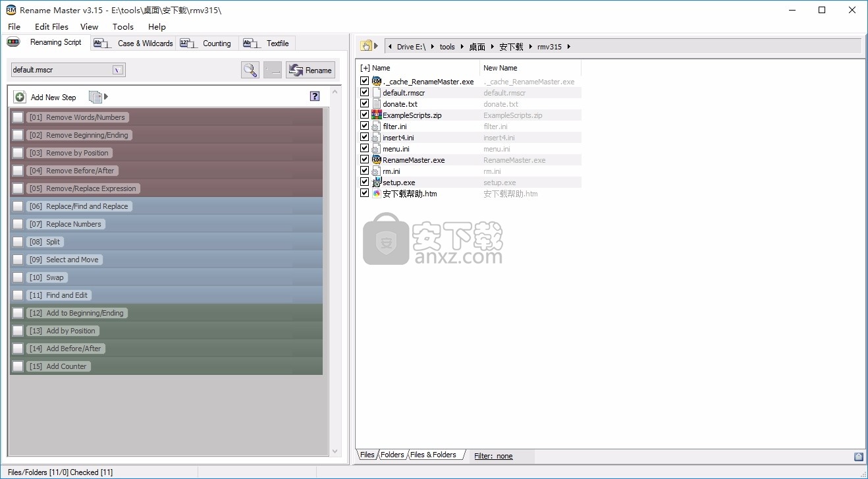Click the tools folder in the path bar

pos(447,47)
